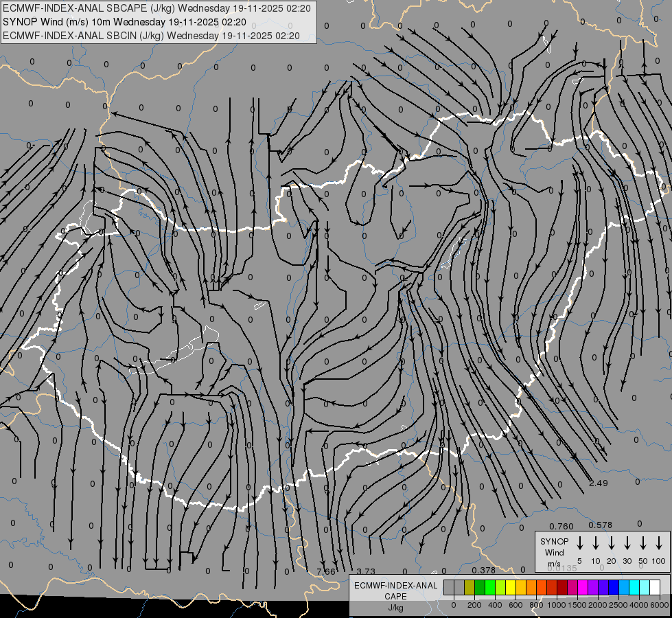Click the '6000' tick on the CAPE scale
Image resolution: width=672 pixels, height=618 pixels.
[x=660, y=605]
